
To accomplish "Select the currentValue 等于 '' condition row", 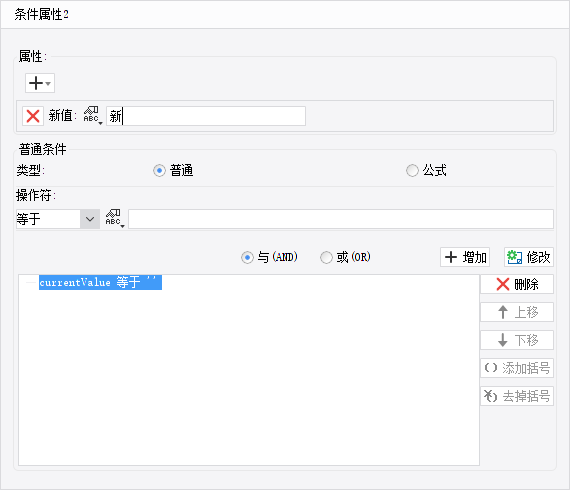I will pos(100,282).
